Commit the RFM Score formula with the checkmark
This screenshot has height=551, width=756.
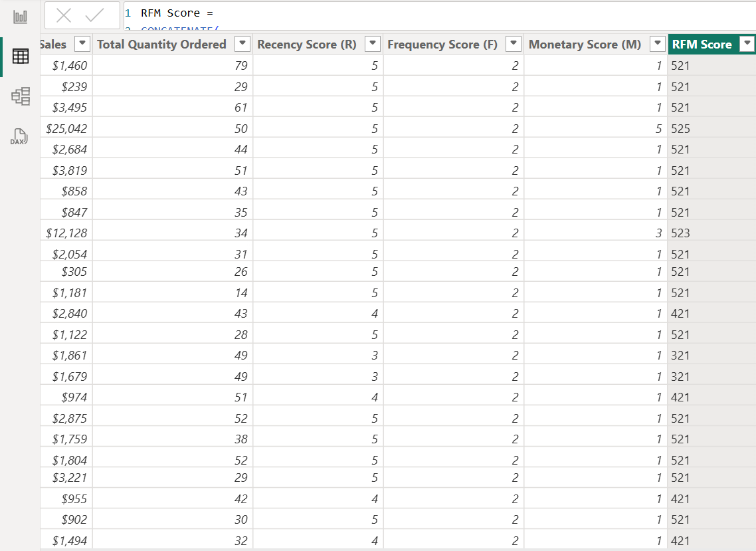pos(94,14)
